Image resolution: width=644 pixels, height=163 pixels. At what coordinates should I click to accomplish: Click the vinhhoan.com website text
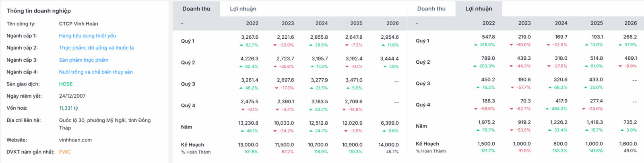[75, 140]
